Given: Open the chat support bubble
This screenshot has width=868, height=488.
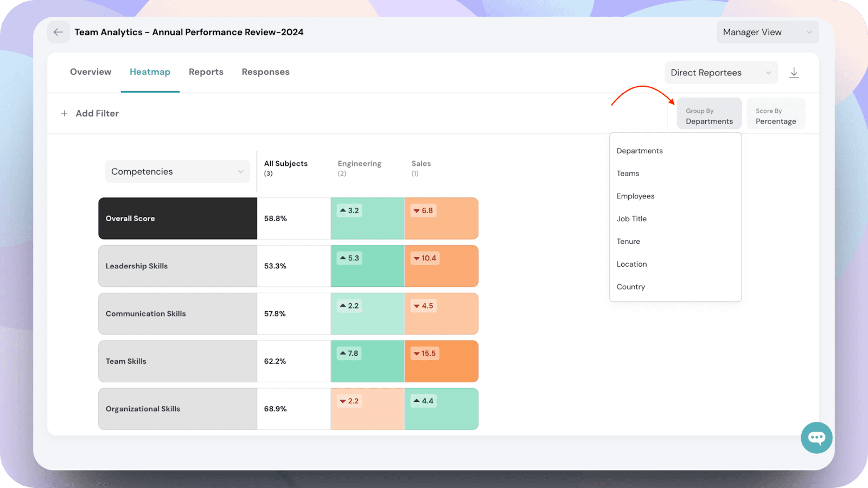Looking at the screenshot, I should 816,438.
